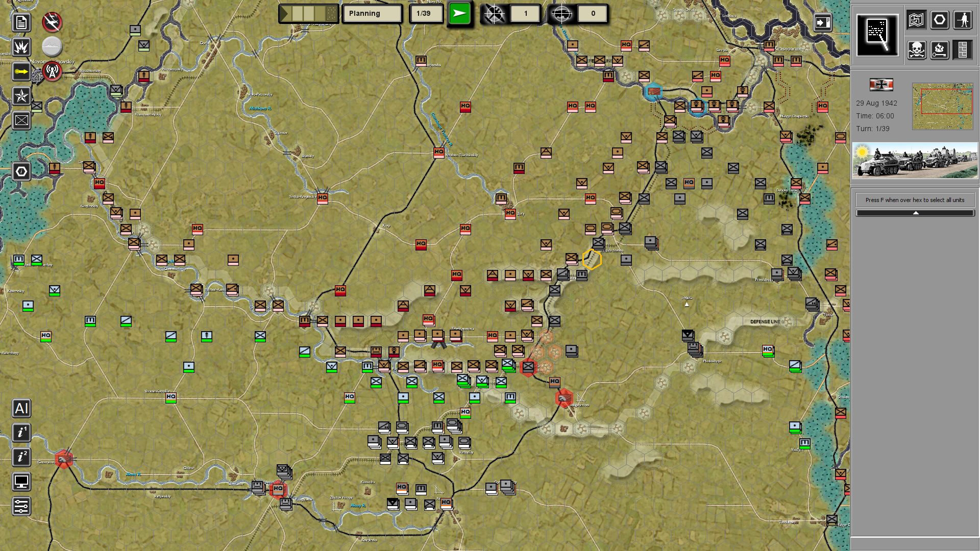
Task: Select the yellow arrow movement tool
Action: [x=21, y=71]
